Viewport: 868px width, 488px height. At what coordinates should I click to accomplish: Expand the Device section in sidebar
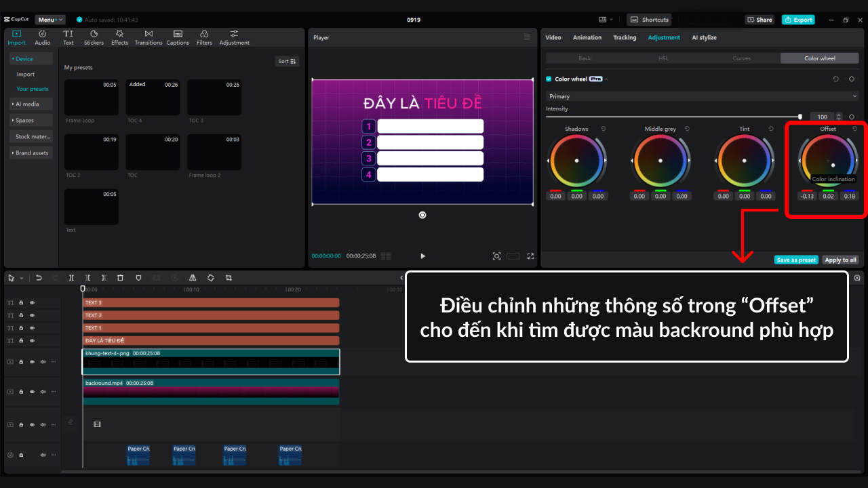(x=32, y=59)
